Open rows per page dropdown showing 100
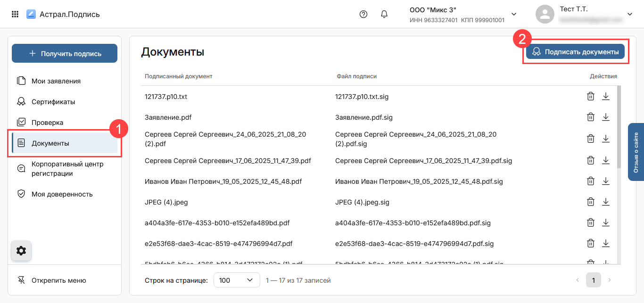Image resolution: width=644 pixels, height=303 pixels. 237,280
